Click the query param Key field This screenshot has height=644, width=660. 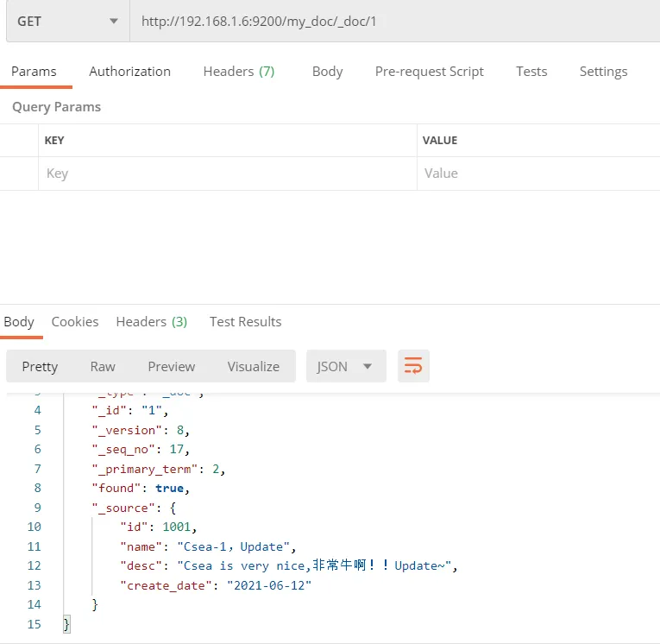(227, 174)
